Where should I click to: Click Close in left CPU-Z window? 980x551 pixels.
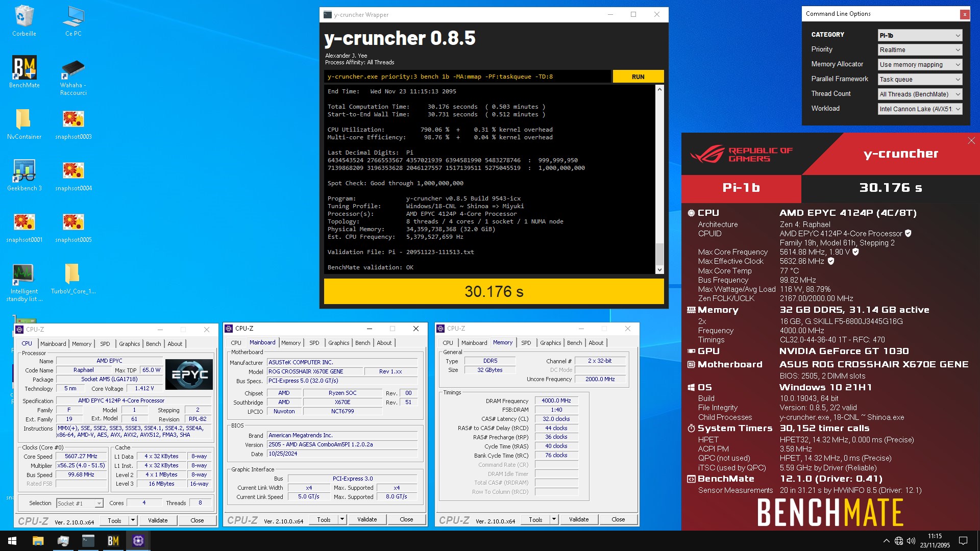tap(197, 520)
